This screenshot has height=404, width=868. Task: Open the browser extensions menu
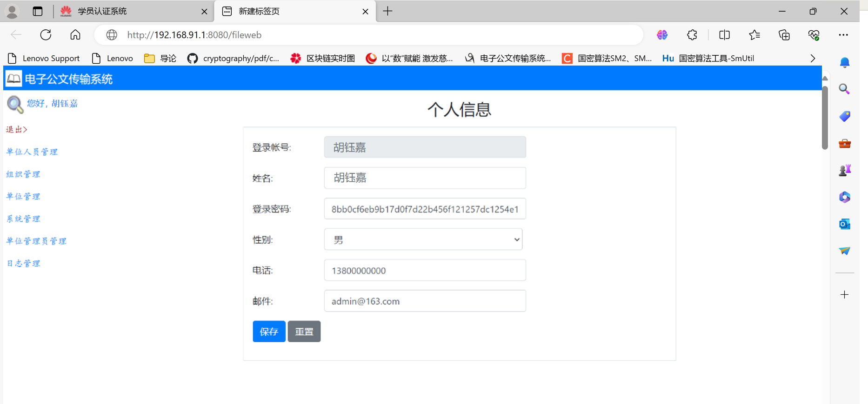click(692, 35)
